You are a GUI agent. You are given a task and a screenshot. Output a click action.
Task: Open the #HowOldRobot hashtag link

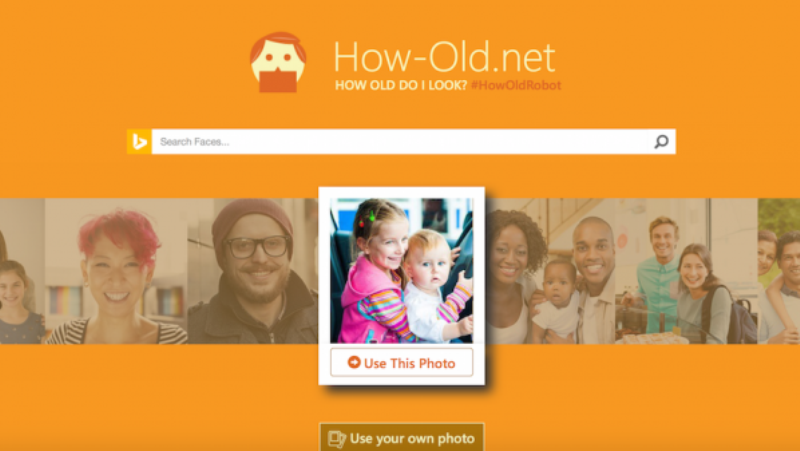(x=516, y=85)
